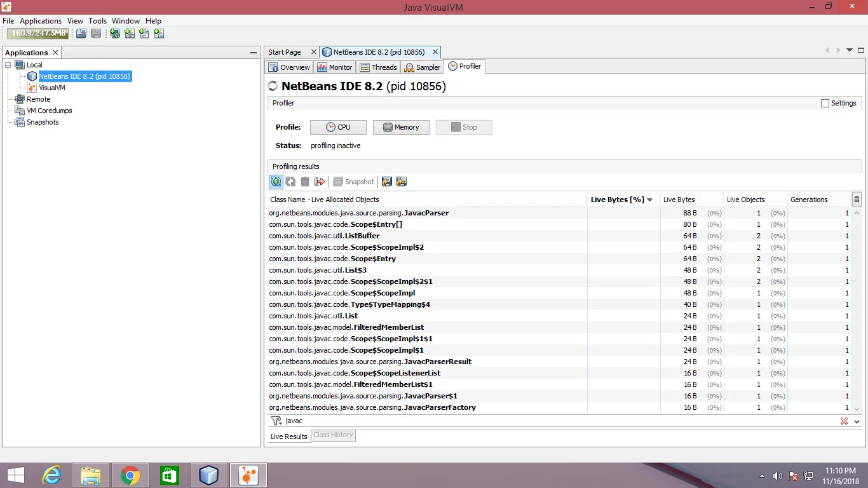This screenshot has width=868, height=488.
Task: Enable the Settings checkbox
Action: (825, 103)
